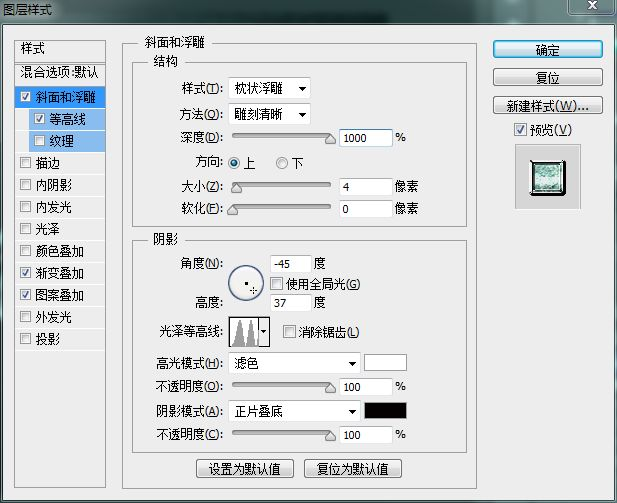Click the gloss contour curve preview
The image size is (617, 503).
point(243,331)
